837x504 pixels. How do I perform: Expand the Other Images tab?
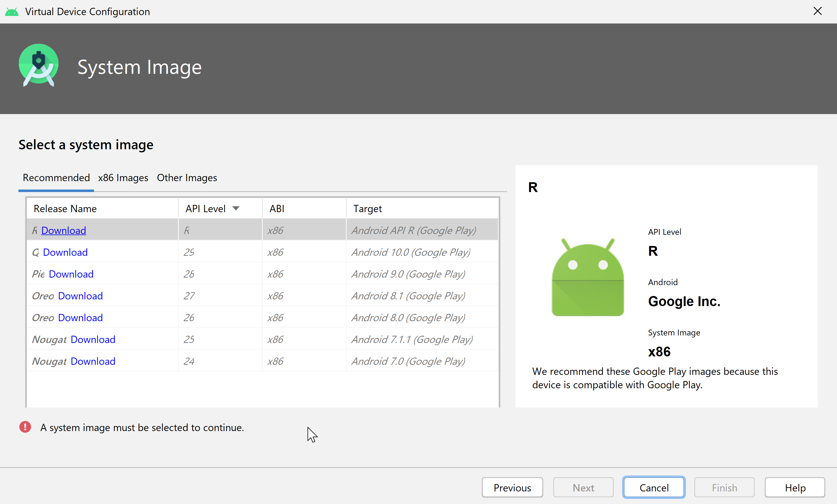tap(187, 177)
